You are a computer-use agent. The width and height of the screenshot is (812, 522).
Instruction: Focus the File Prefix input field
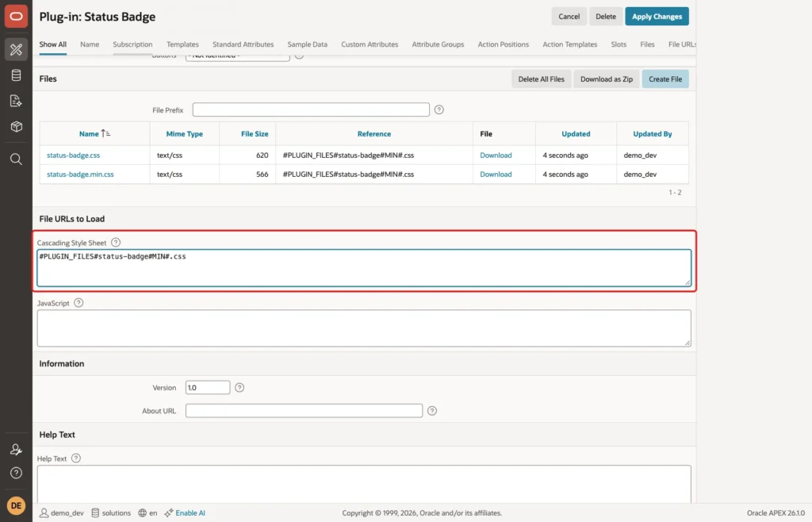[311, 109]
